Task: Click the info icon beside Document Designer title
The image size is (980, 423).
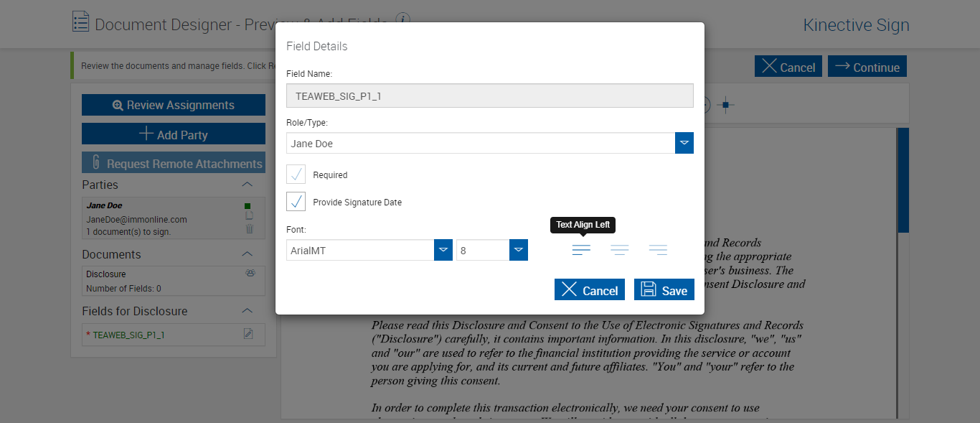Action: [404, 19]
